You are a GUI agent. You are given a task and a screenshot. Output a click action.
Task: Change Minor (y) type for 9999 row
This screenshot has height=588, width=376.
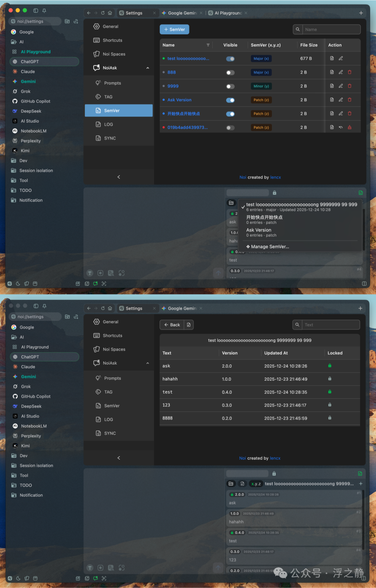(261, 86)
